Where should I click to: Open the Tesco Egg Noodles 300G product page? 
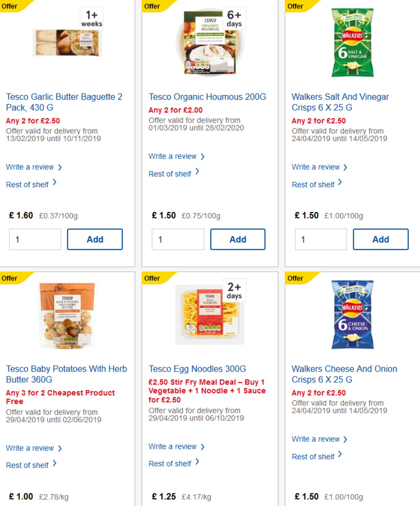tap(197, 369)
